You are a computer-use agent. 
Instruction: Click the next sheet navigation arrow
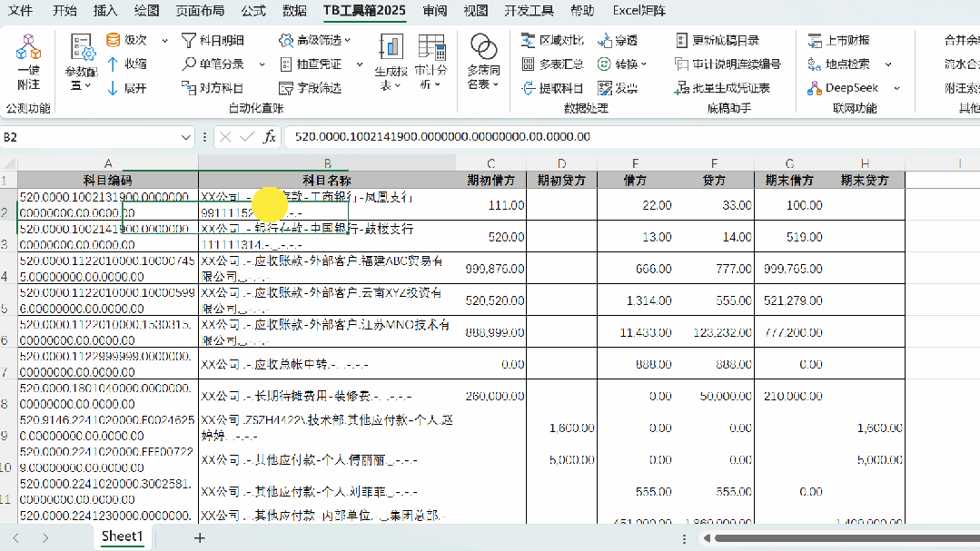coord(45,538)
